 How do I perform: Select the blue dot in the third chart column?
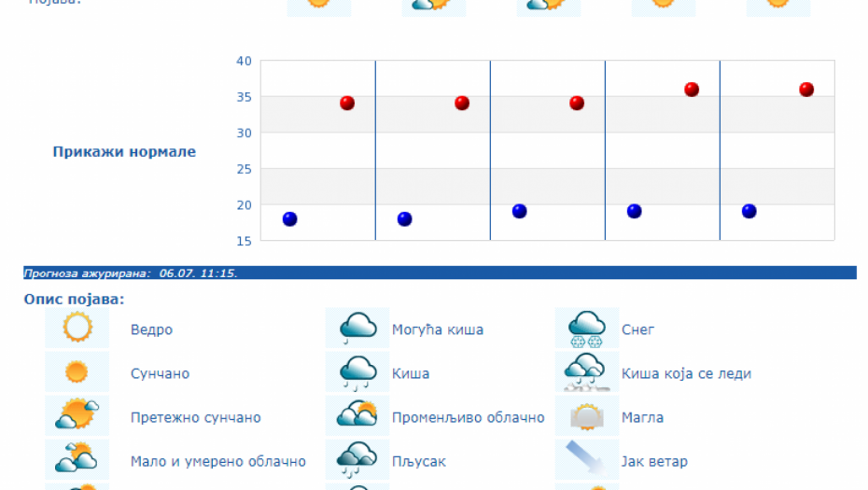519,211
